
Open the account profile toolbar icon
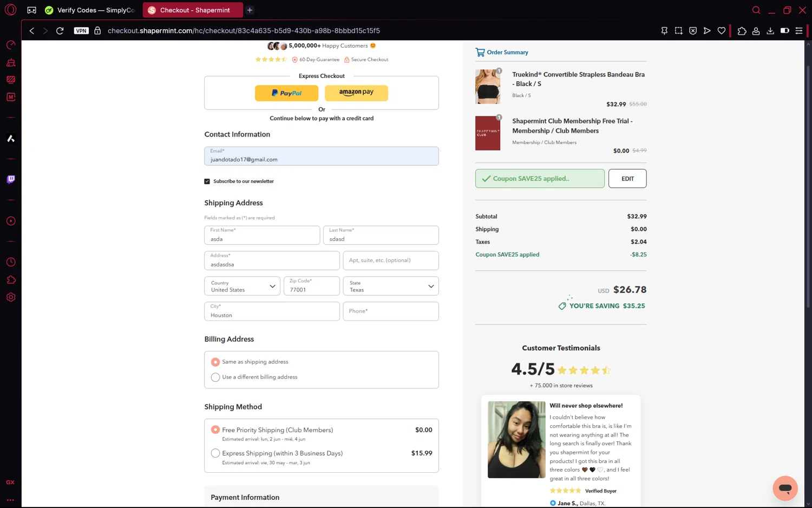coord(756,31)
